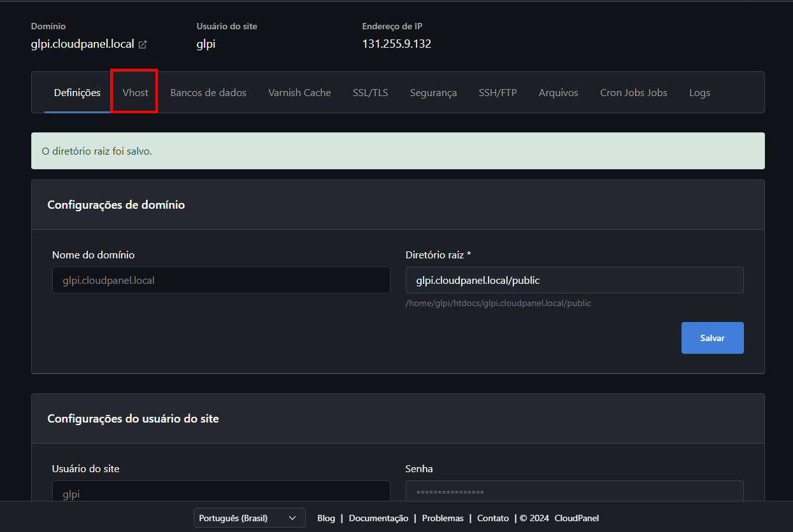This screenshot has height=532, width=793.
Task: Open external link icon beside glpi.cloudpanel.local
Action: pyautogui.click(x=143, y=45)
